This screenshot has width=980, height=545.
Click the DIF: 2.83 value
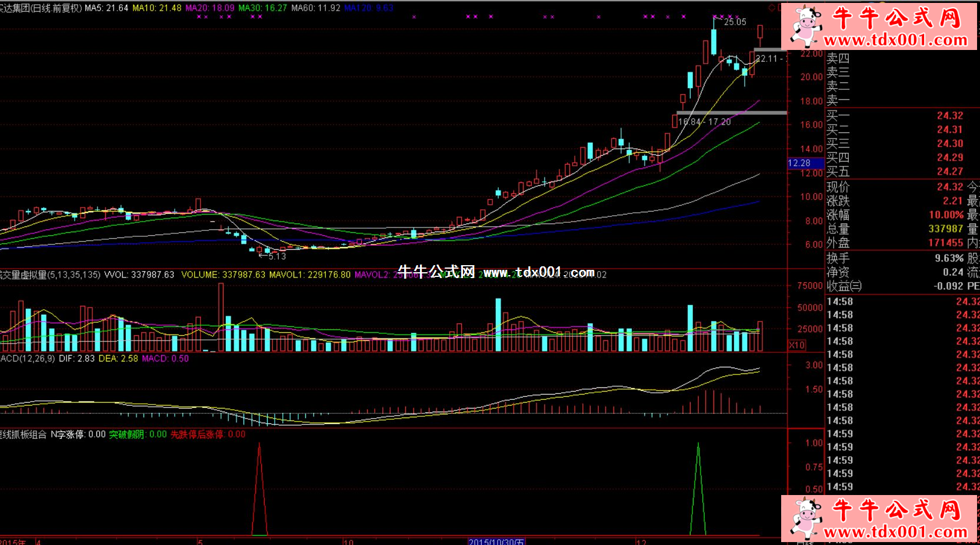[x=76, y=359]
